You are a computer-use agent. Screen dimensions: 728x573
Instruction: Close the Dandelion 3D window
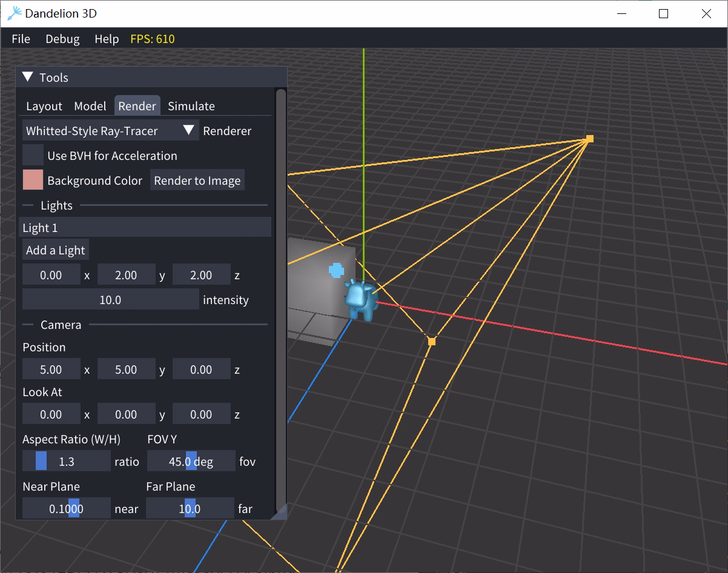[x=706, y=13]
